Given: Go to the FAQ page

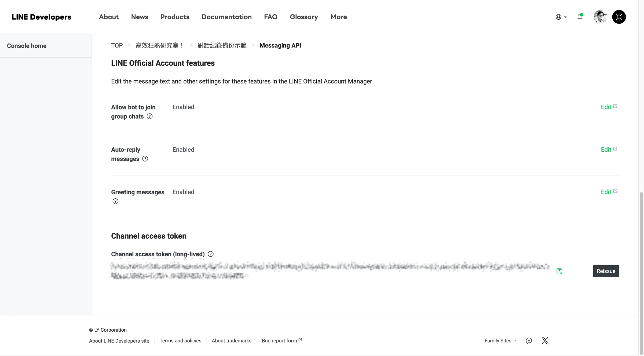Looking at the screenshot, I should click(x=271, y=17).
